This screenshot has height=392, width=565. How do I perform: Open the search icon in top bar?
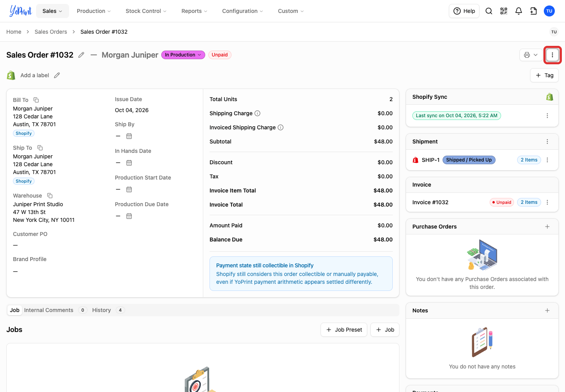click(489, 11)
